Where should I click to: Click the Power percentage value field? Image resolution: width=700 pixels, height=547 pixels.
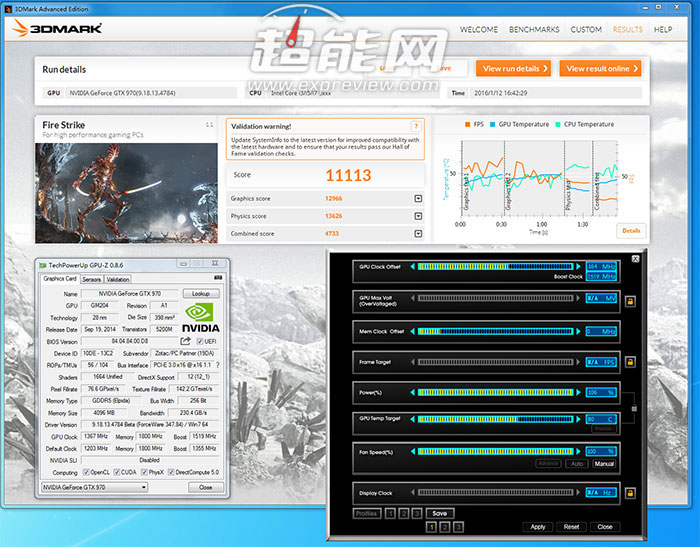click(601, 393)
